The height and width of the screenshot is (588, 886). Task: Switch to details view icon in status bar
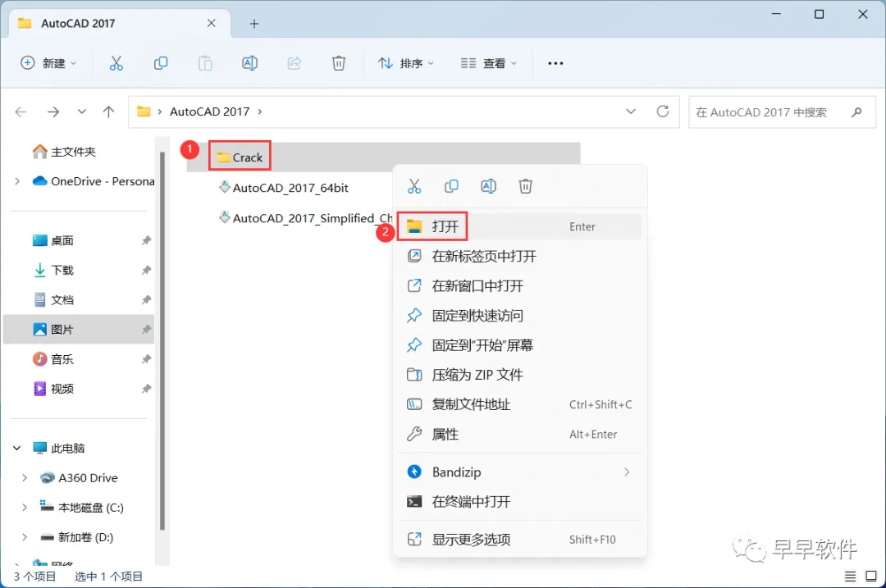[x=850, y=577]
